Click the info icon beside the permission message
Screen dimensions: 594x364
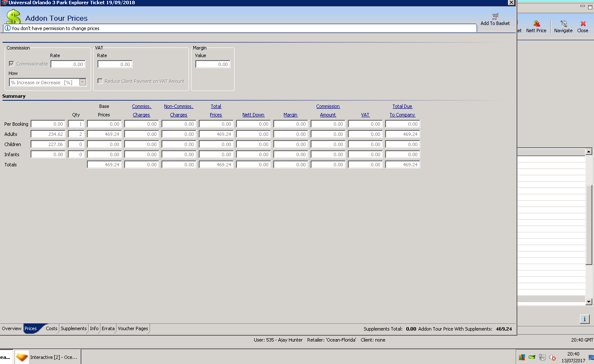[8, 28]
